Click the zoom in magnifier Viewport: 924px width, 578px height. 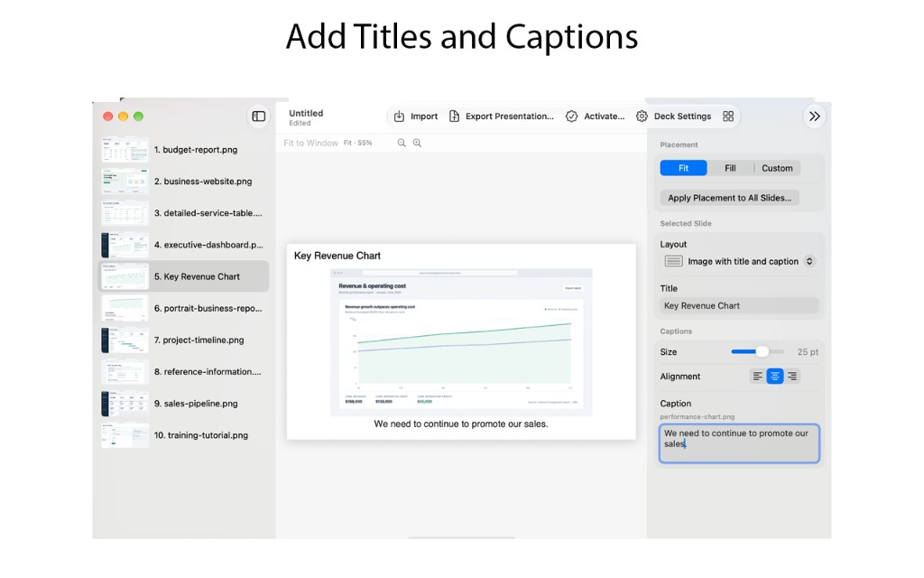(417, 143)
